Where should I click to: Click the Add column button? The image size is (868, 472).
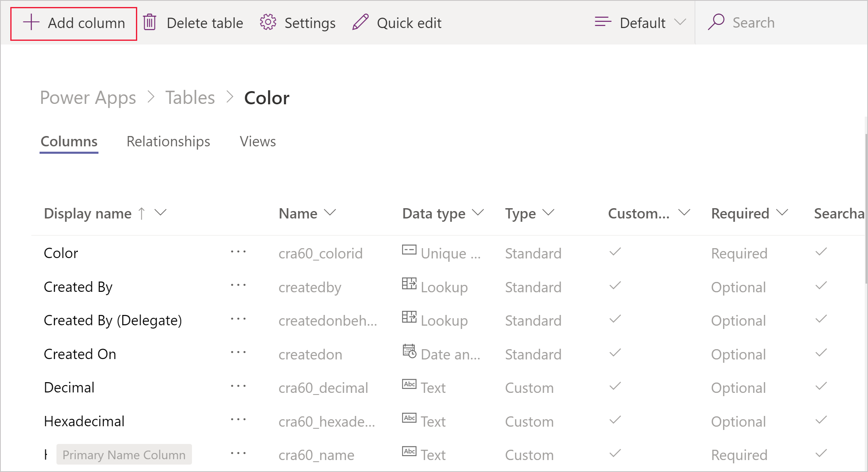(x=74, y=23)
